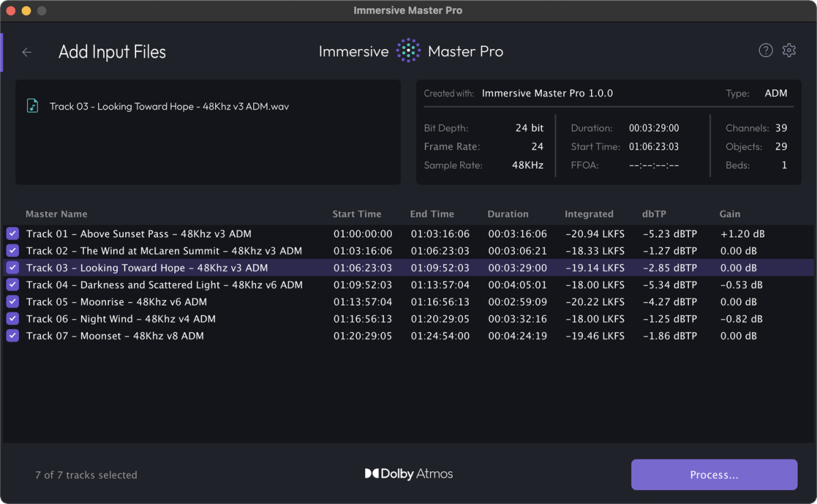Click the Add Input Files heading

[112, 52]
